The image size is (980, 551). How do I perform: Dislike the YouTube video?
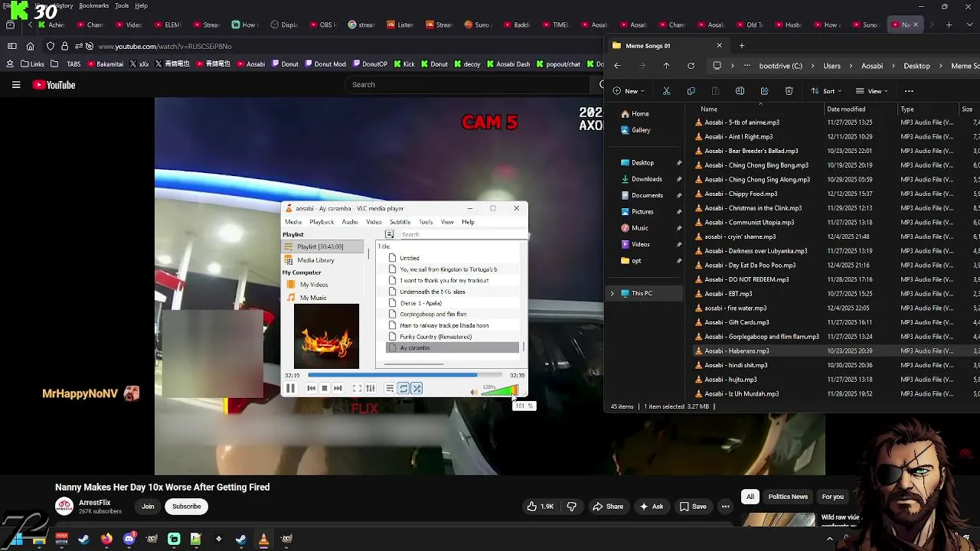click(572, 507)
